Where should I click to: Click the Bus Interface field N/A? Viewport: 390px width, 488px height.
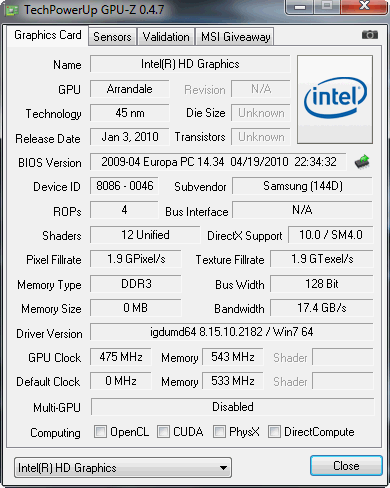(302, 210)
